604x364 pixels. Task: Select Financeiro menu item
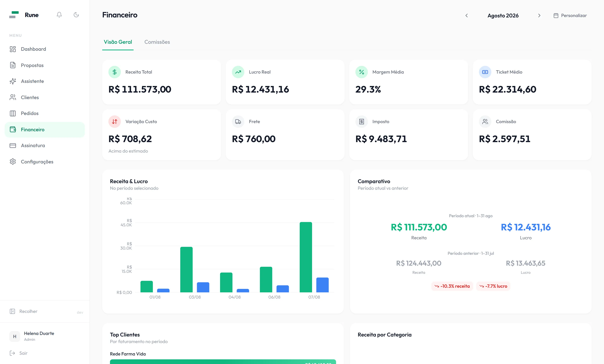(x=45, y=129)
